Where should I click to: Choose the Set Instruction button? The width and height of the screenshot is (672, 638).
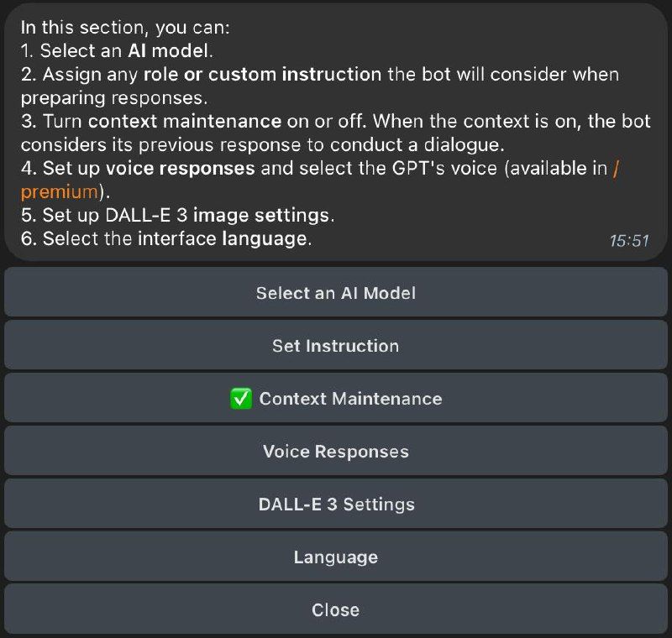[x=336, y=345]
